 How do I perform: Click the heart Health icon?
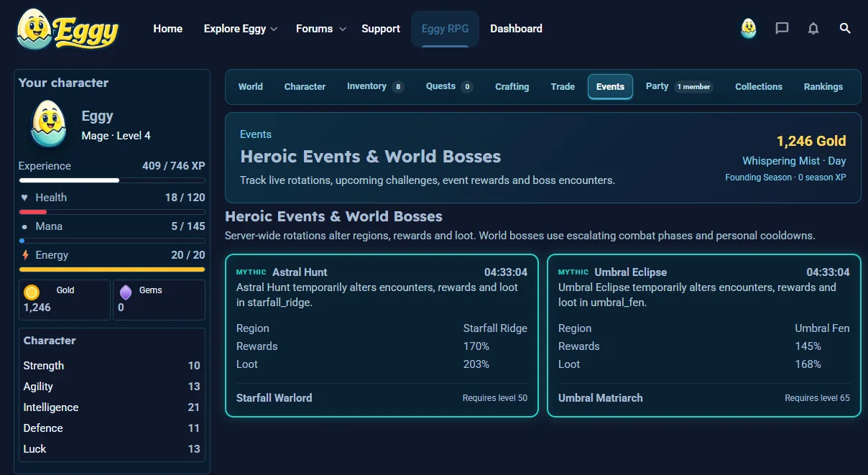coord(24,198)
